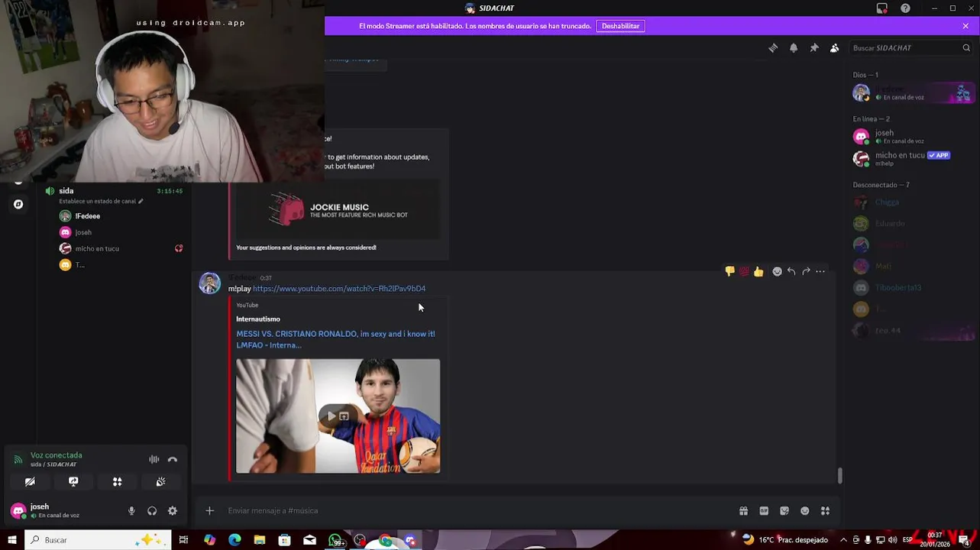
Task: Launch Microsoft Edge from taskbar
Action: pyautogui.click(x=234, y=540)
